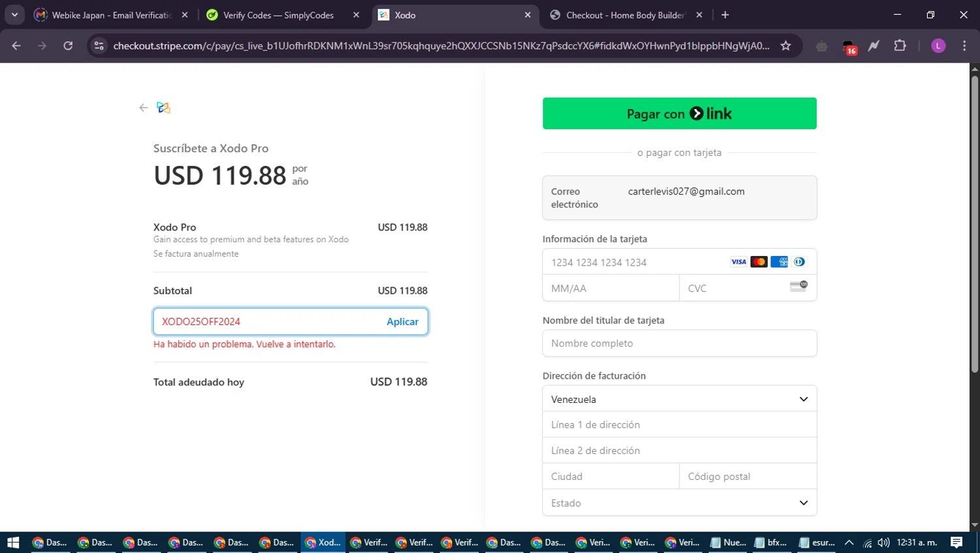Open the esur... Notepad taskbar item

tap(817, 543)
